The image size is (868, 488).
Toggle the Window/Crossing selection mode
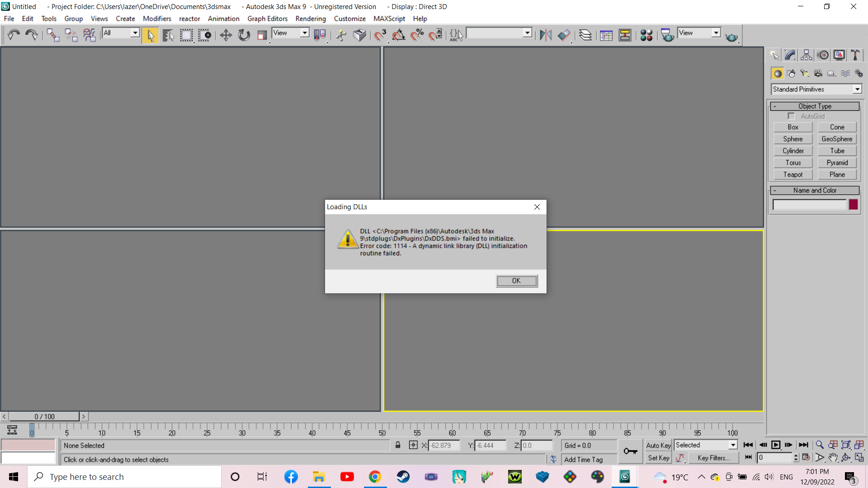point(204,35)
